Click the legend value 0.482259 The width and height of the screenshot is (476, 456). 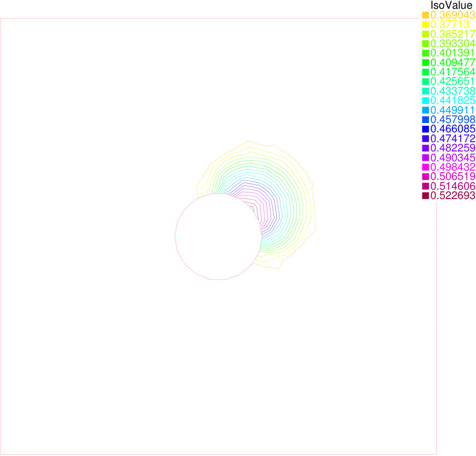(453, 148)
